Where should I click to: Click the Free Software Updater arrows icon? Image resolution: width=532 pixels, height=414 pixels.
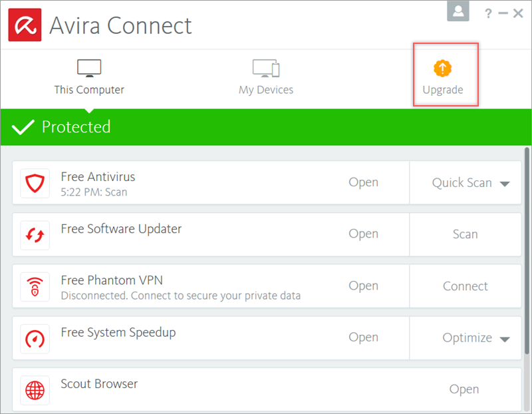coord(35,235)
